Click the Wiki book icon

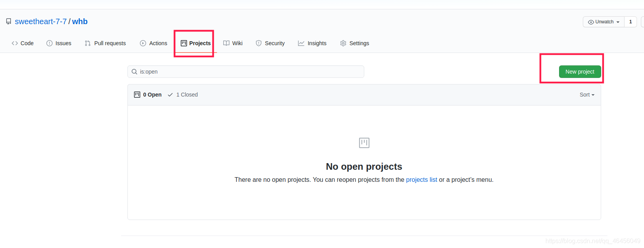(226, 43)
